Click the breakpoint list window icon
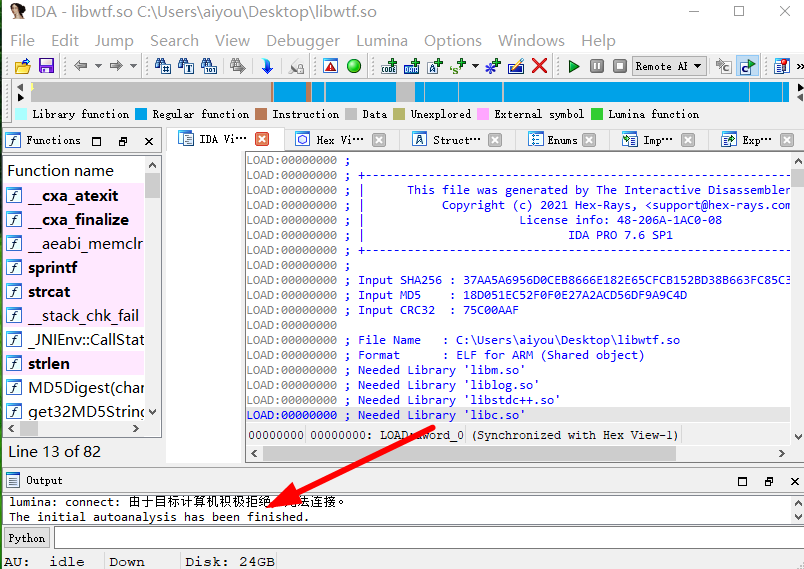 click(x=782, y=66)
